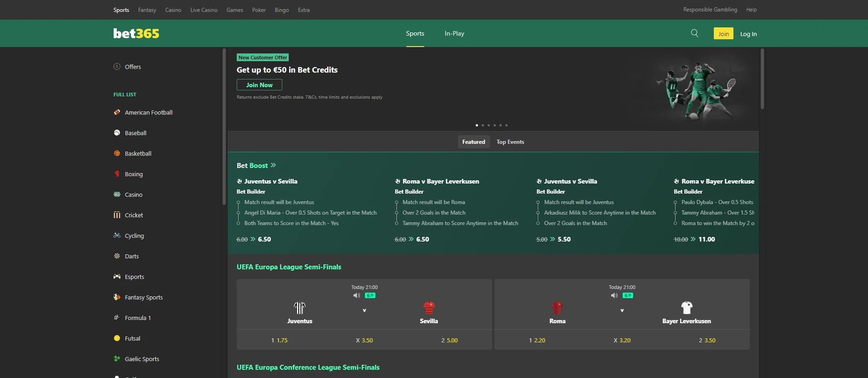
Task: Select the Baseball icon in sidebar
Action: 117,133
